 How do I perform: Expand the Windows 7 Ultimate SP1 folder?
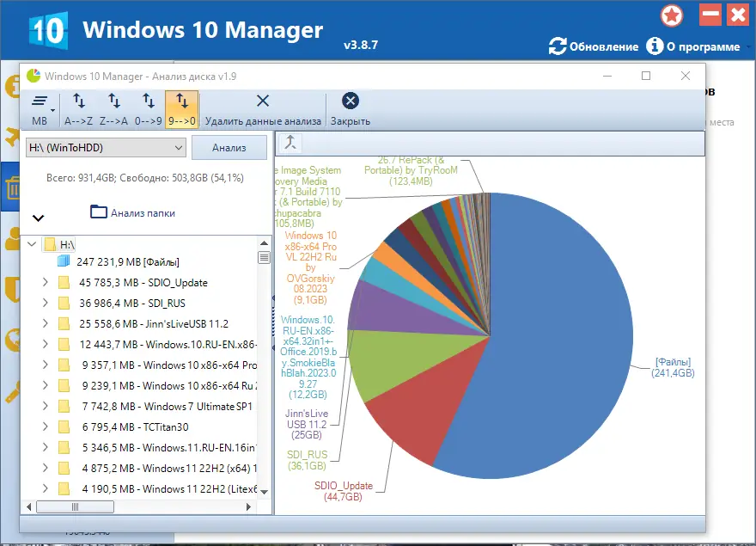(46, 406)
